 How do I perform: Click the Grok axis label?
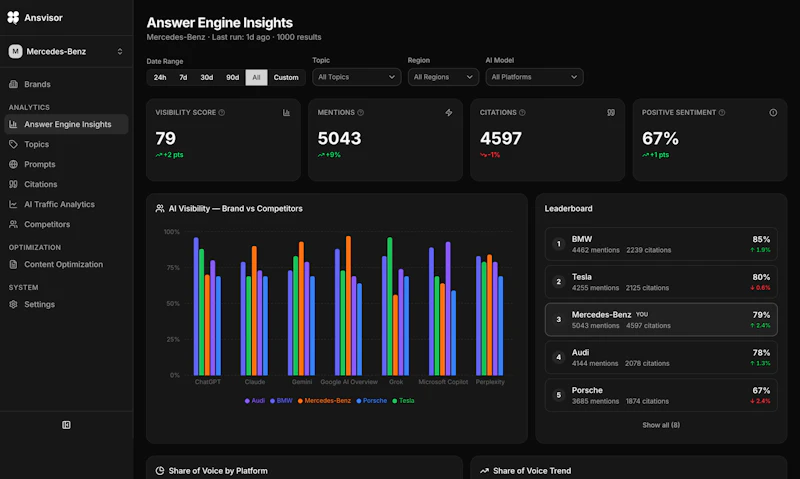[396, 382]
